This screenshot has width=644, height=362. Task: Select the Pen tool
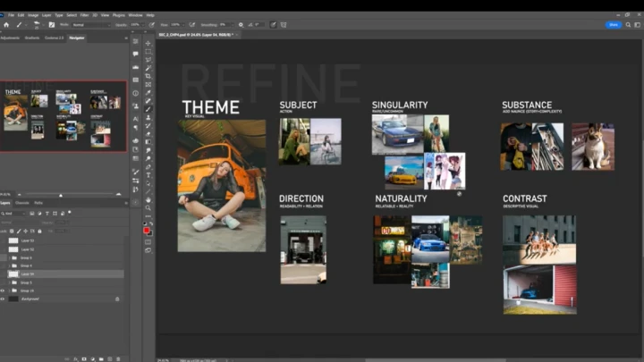(148, 167)
